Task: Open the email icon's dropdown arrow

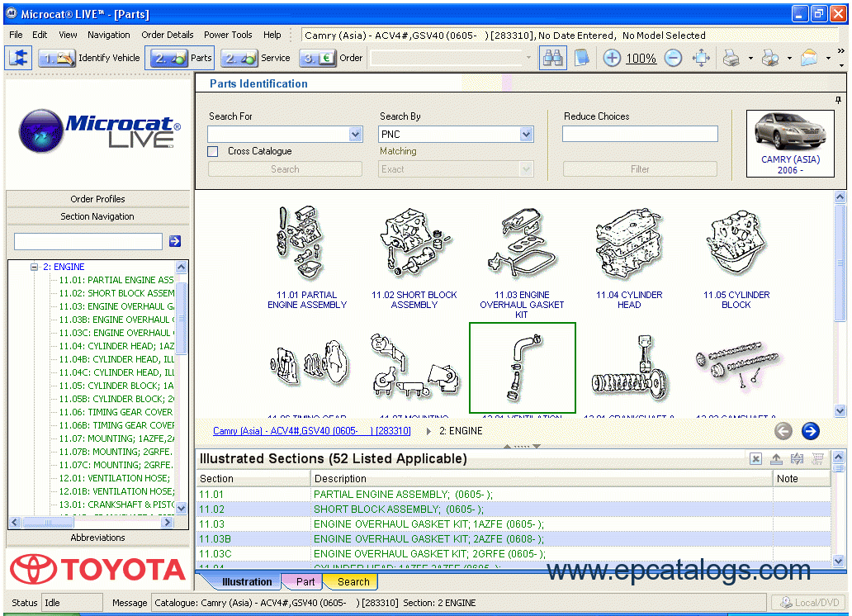Action: click(828, 58)
